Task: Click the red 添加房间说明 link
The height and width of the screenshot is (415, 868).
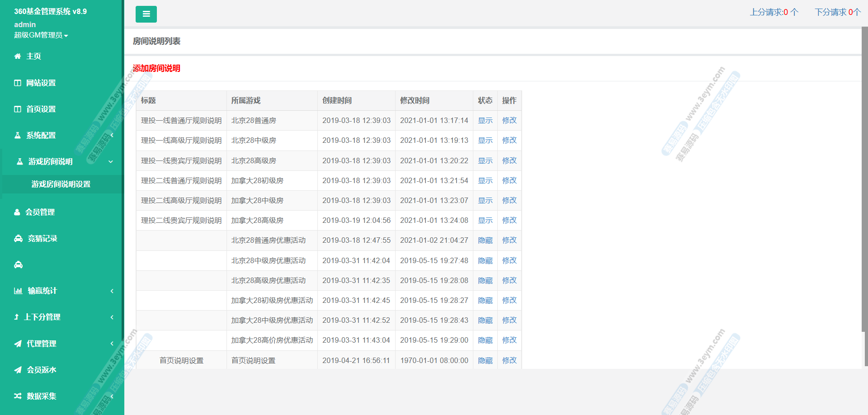Action: (x=156, y=68)
